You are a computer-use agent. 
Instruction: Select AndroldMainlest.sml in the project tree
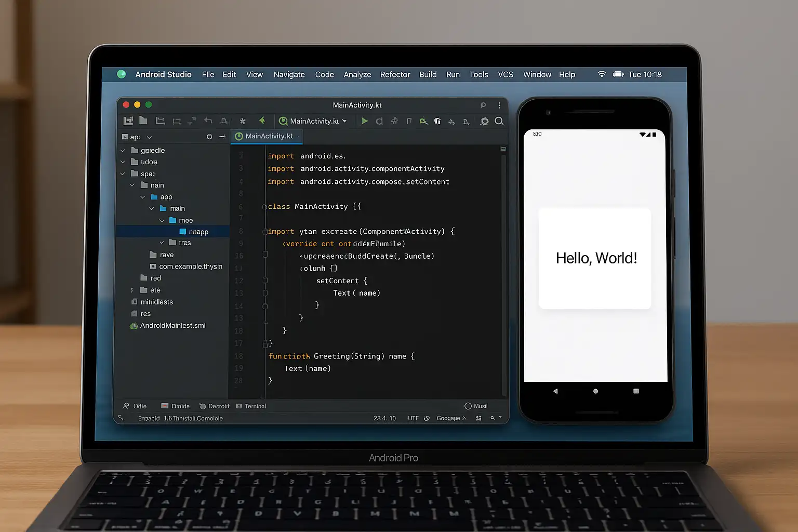tap(167, 326)
